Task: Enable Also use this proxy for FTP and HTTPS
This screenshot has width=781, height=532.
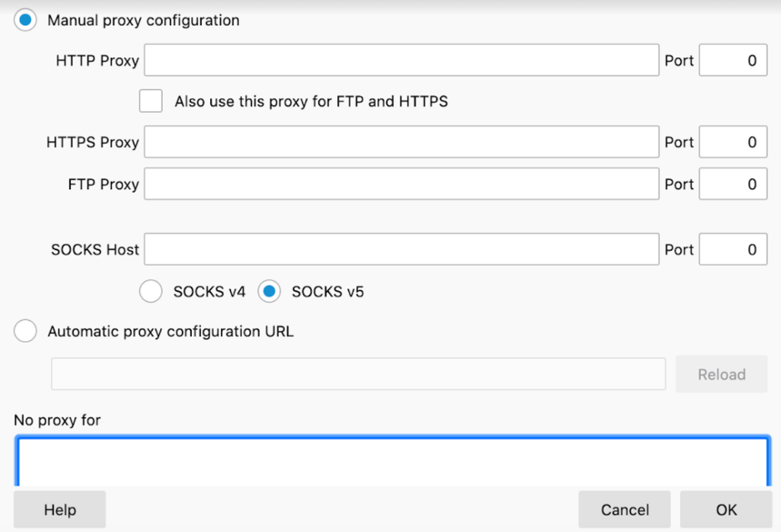Action: tap(151, 101)
